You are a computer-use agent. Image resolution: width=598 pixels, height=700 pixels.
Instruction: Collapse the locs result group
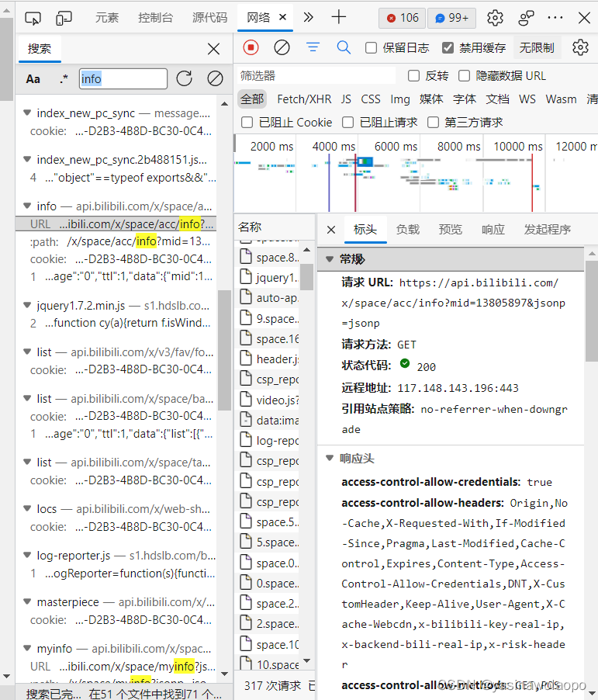click(x=27, y=508)
